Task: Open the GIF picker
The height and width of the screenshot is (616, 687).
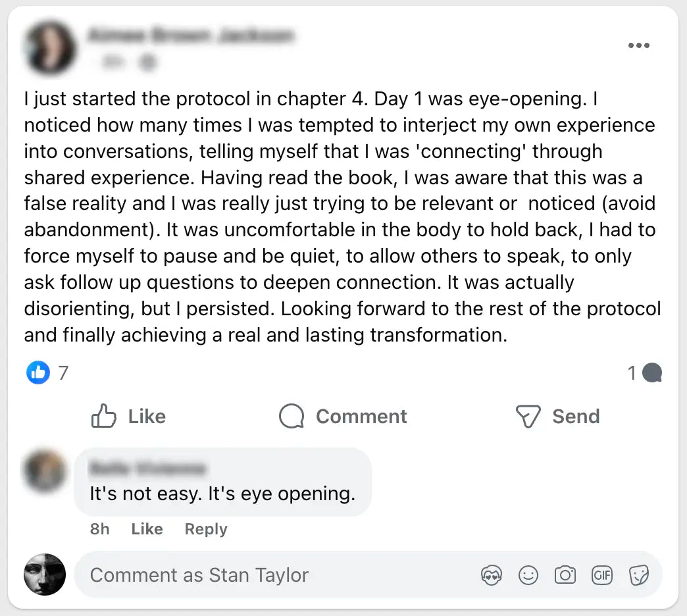Action: pos(602,576)
